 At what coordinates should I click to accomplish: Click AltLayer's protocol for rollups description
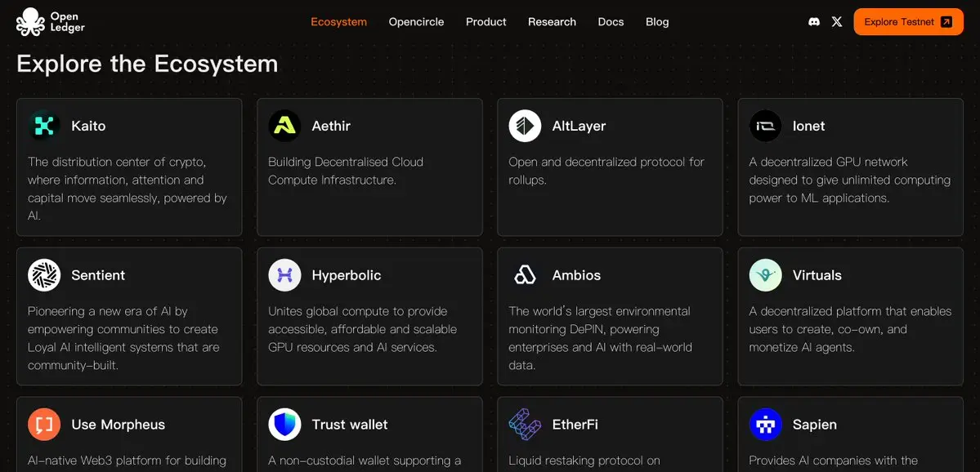606,171
